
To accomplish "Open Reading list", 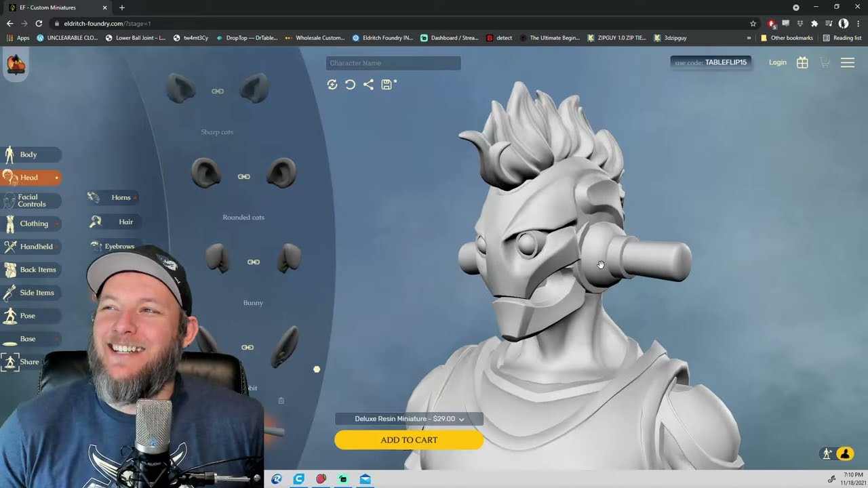I will (x=842, y=38).
